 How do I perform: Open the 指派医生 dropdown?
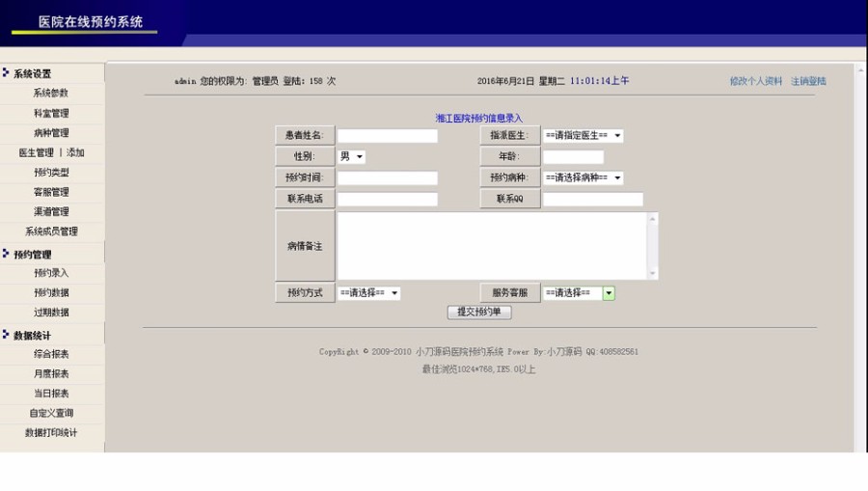click(x=583, y=136)
